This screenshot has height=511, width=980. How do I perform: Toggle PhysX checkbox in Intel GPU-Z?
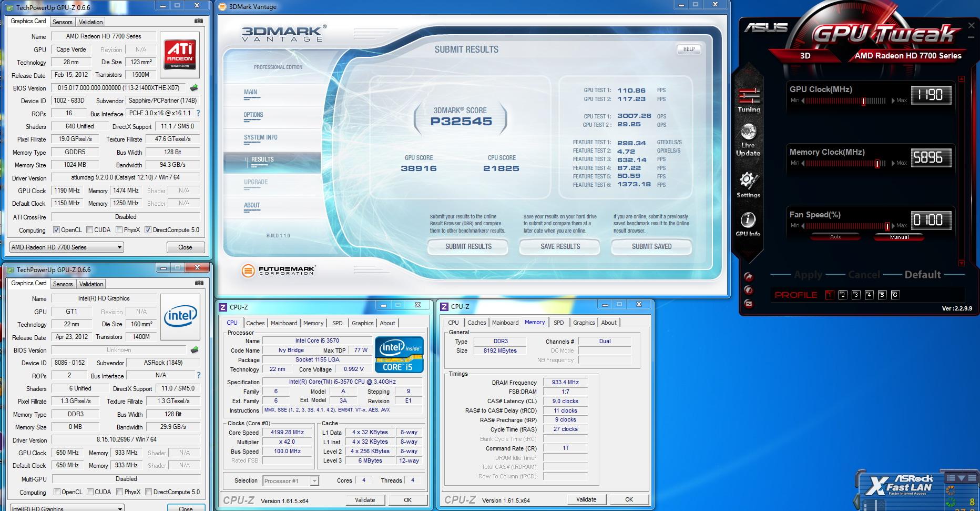tap(120, 492)
